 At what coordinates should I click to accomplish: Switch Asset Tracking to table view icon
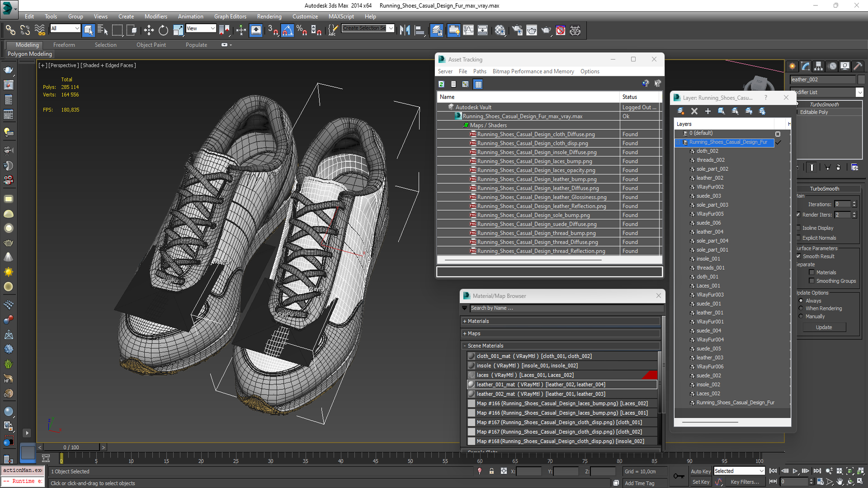[478, 84]
